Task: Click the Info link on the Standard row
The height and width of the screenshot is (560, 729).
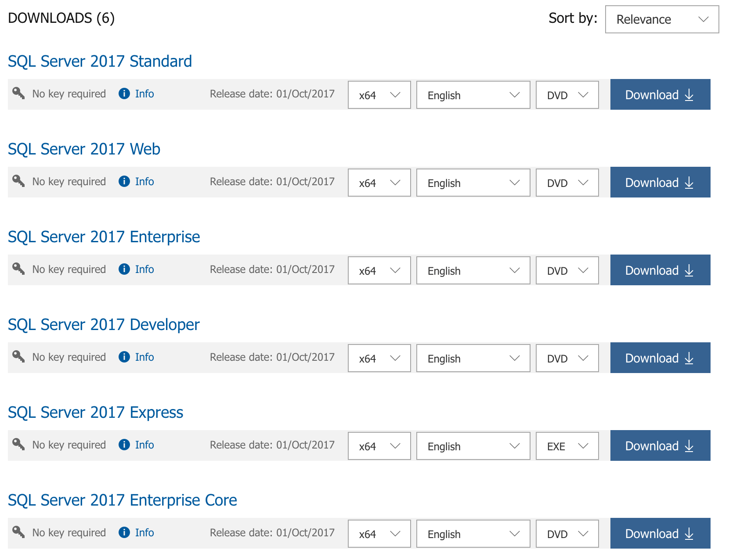Action: tap(144, 93)
